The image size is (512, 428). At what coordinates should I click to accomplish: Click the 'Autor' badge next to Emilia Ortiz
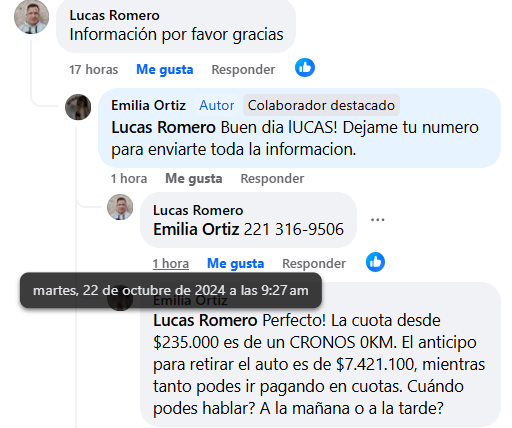coord(217,106)
